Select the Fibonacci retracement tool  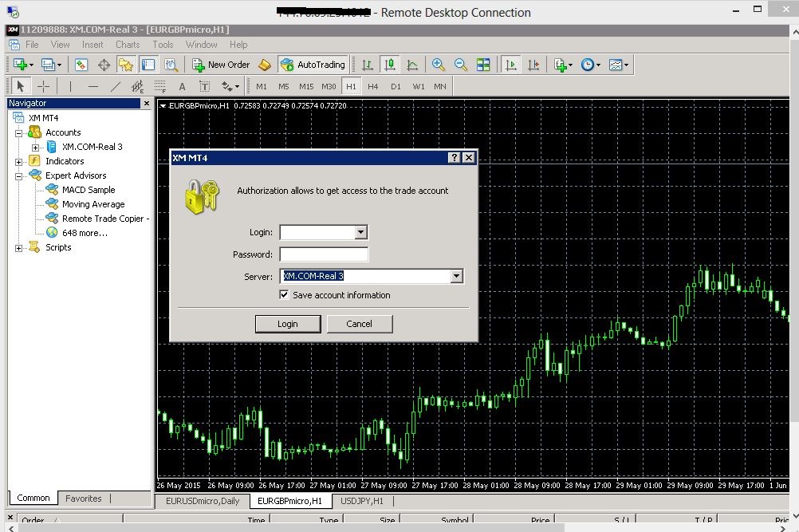click(x=160, y=87)
